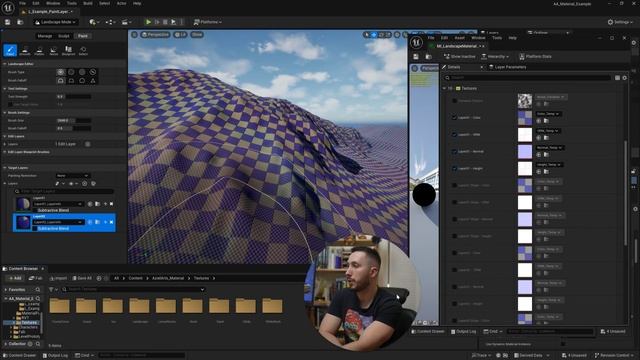Select the Noise tool icon

click(53, 51)
